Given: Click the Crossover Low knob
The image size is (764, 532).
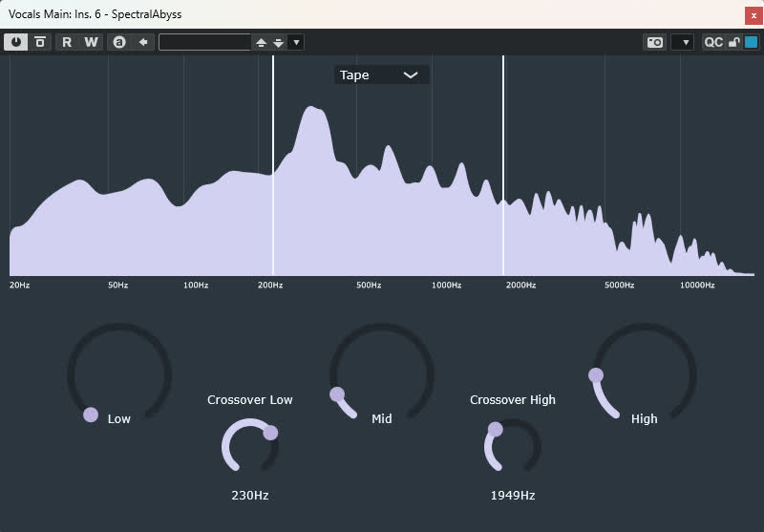Looking at the screenshot, I should coord(250,446).
